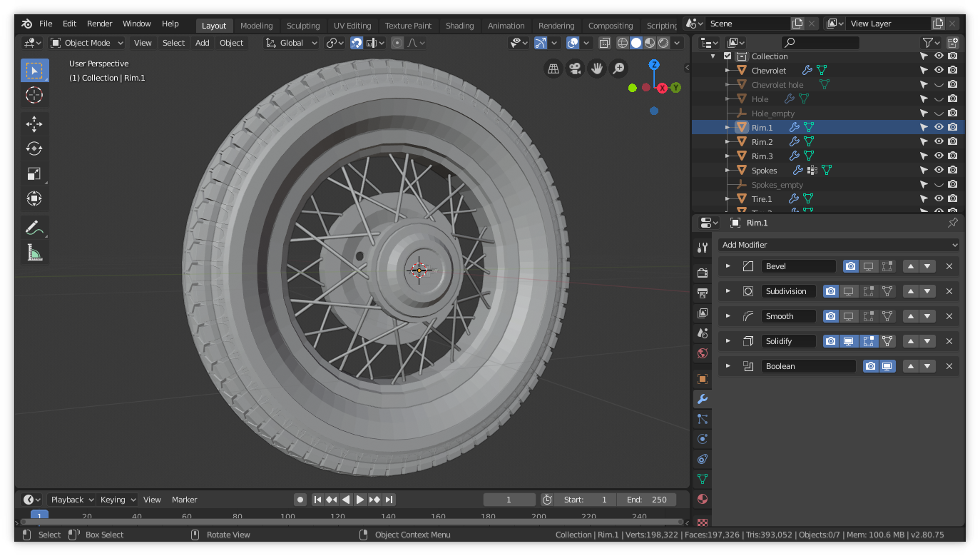Open the File menu
Image resolution: width=980 pixels, height=556 pixels.
(x=46, y=24)
